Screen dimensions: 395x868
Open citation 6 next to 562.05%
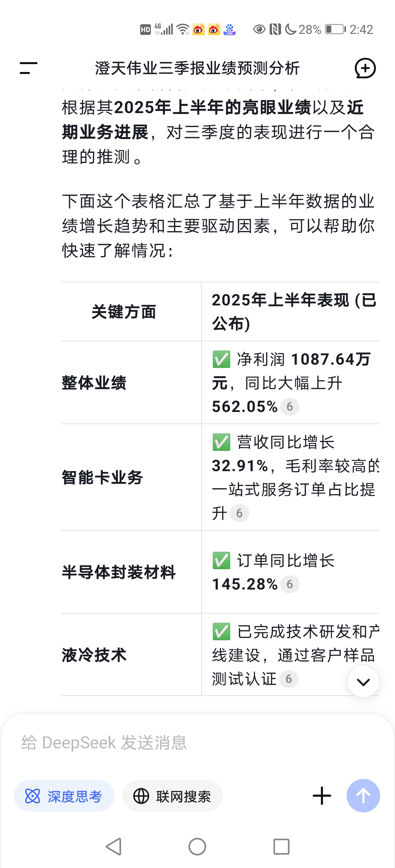tap(290, 407)
